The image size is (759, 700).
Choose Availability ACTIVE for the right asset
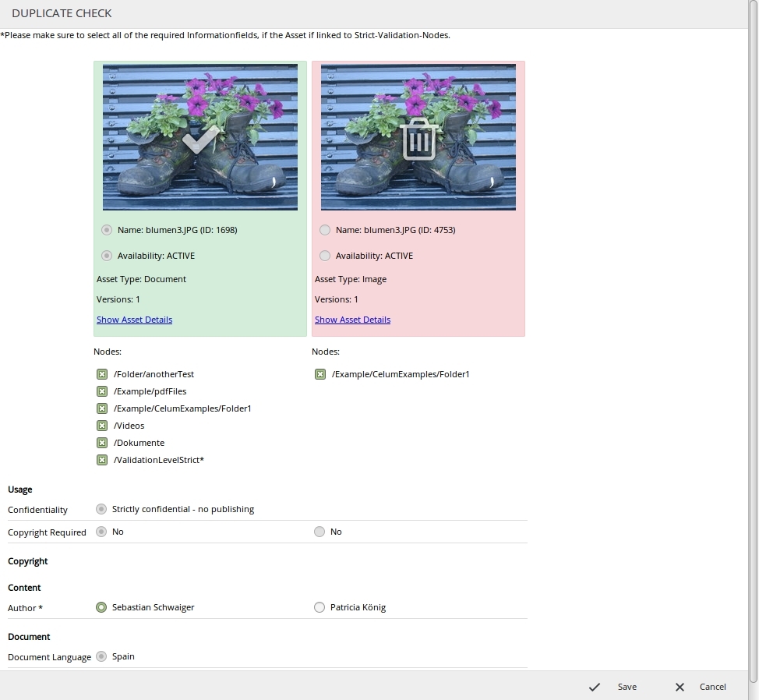click(x=325, y=256)
